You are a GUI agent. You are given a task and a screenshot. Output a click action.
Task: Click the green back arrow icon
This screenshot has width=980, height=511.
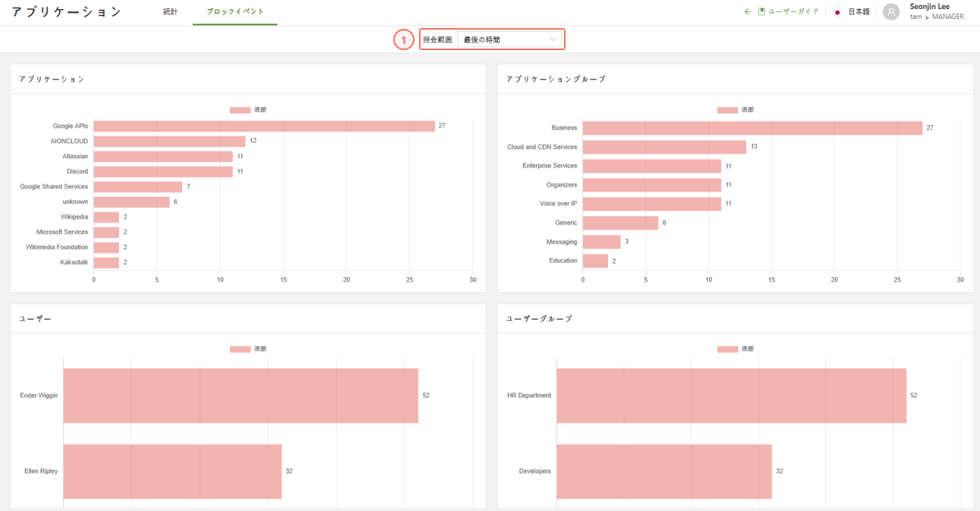(x=748, y=12)
